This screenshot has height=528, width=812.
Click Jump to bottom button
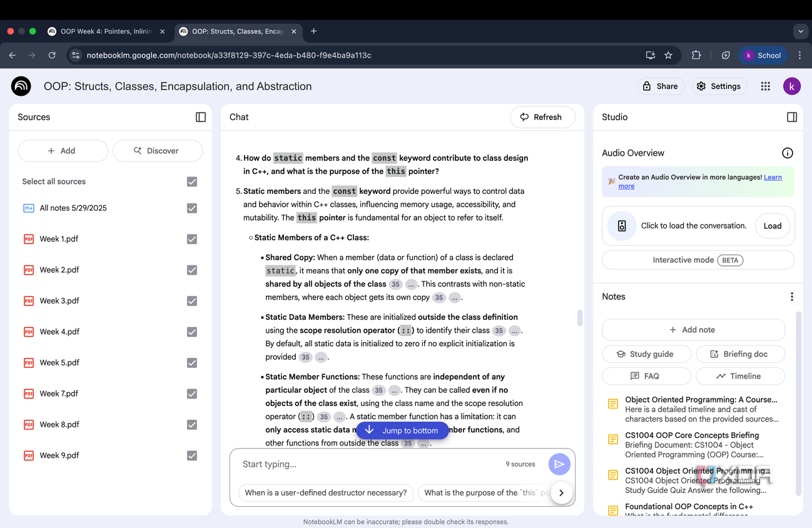[403, 430]
